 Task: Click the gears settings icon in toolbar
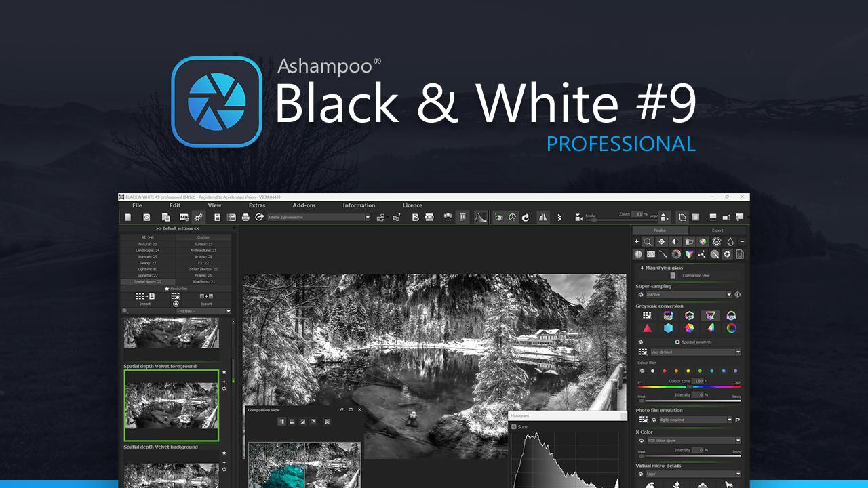[198, 217]
